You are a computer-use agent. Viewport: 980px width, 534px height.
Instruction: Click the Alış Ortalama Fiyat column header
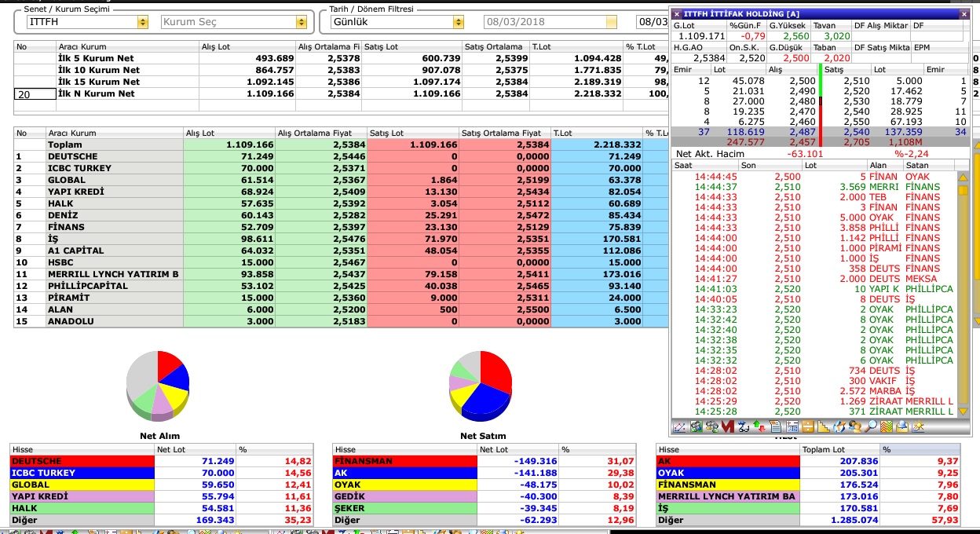[320, 133]
